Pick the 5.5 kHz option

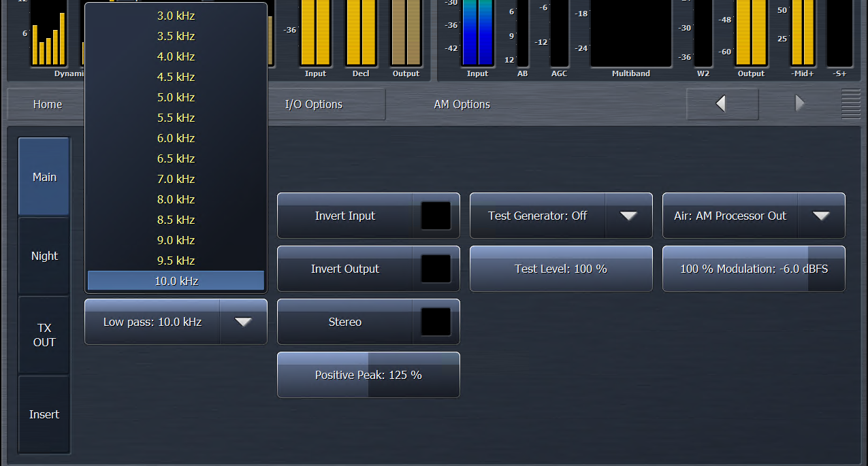(x=176, y=118)
